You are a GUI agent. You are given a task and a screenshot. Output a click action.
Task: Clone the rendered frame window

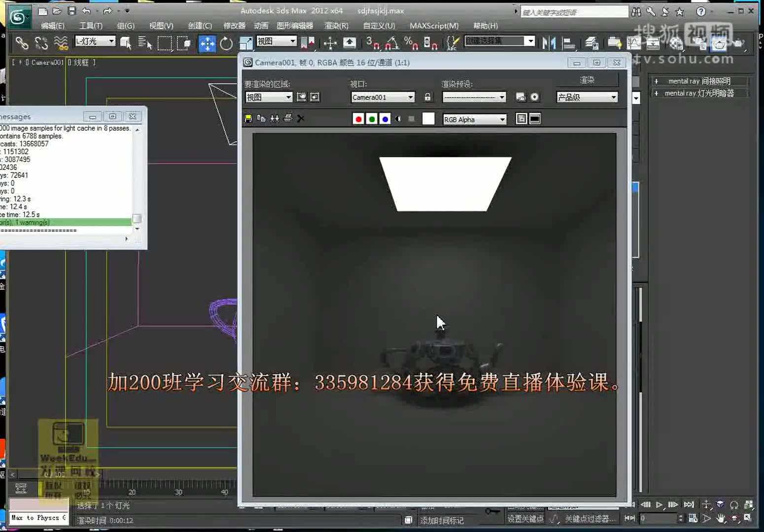(275, 119)
